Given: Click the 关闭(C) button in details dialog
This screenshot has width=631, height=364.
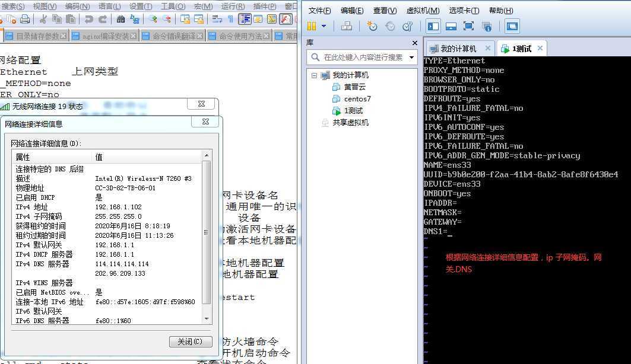Looking at the screenshot, I should [x=191, y=341].
